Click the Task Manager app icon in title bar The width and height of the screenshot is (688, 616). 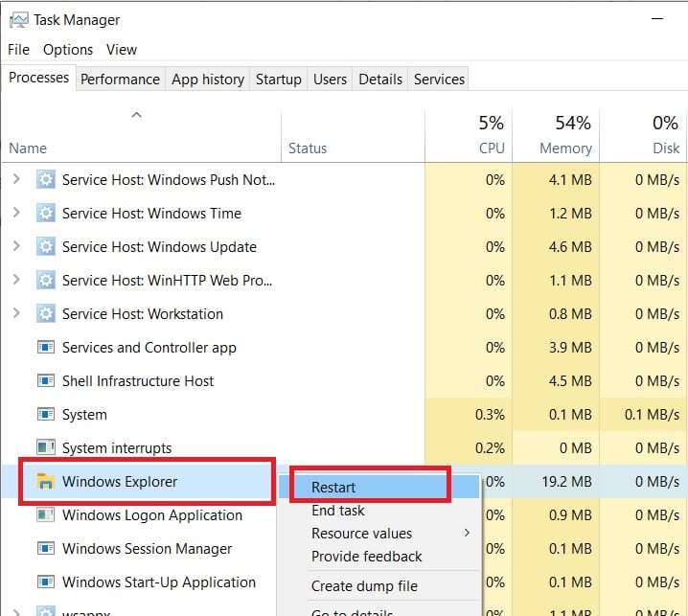click(17, 19)
